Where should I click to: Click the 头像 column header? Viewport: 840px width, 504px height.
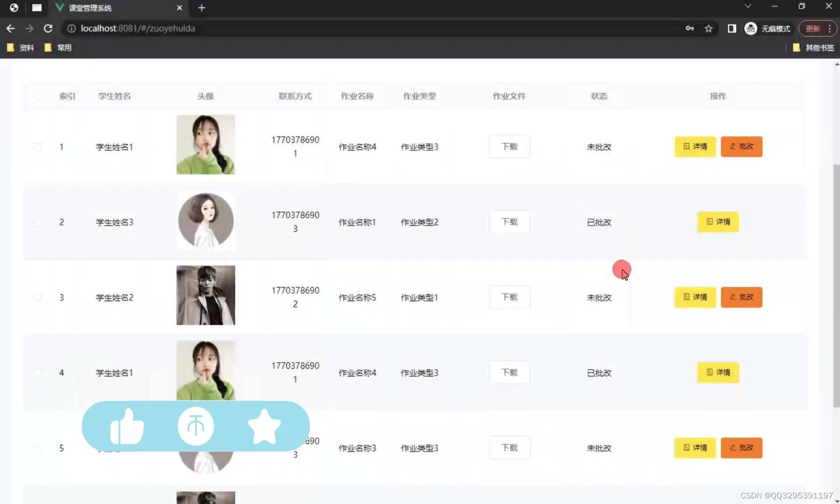(x=205, y=96)
